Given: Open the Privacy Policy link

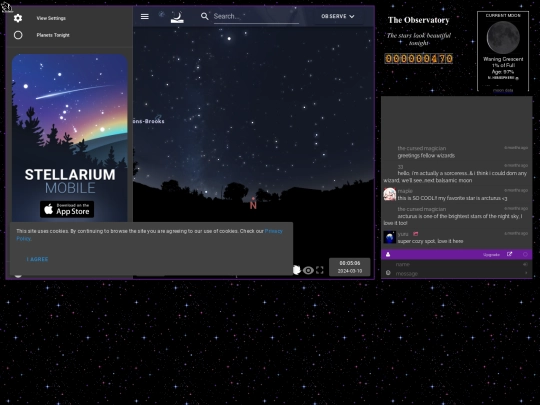Looking at the screenshot, I should coord(273,231).
